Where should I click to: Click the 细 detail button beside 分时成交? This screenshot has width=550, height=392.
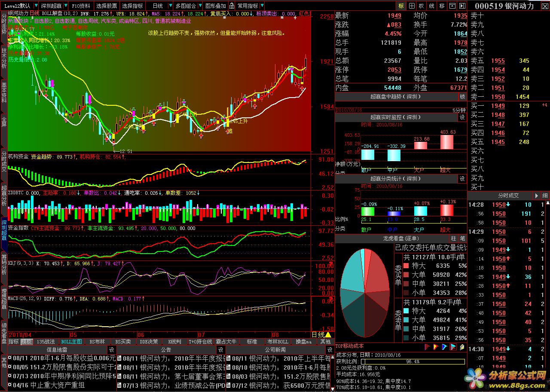tap(544, 196)
